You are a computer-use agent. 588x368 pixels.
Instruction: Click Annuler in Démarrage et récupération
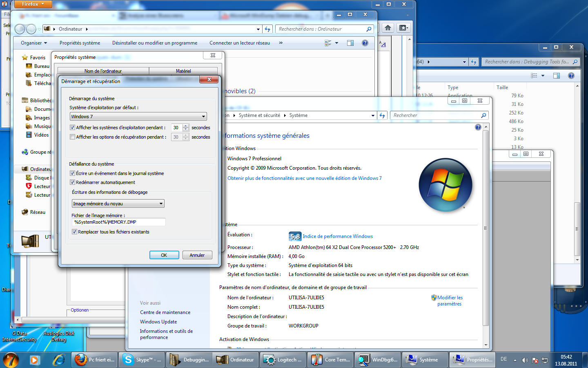click(197, 255)
